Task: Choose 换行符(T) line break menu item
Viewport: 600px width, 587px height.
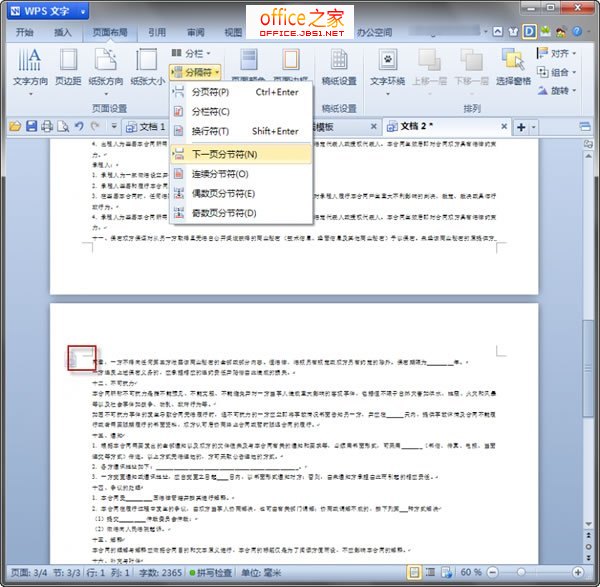Action: (x=241, y=131)
